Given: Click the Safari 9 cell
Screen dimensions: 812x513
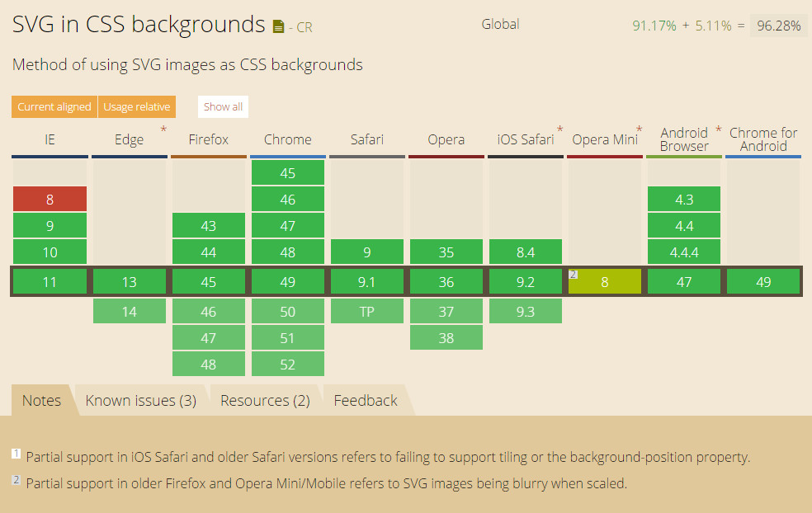Looking at the screenshot, I should pos(366,252).
